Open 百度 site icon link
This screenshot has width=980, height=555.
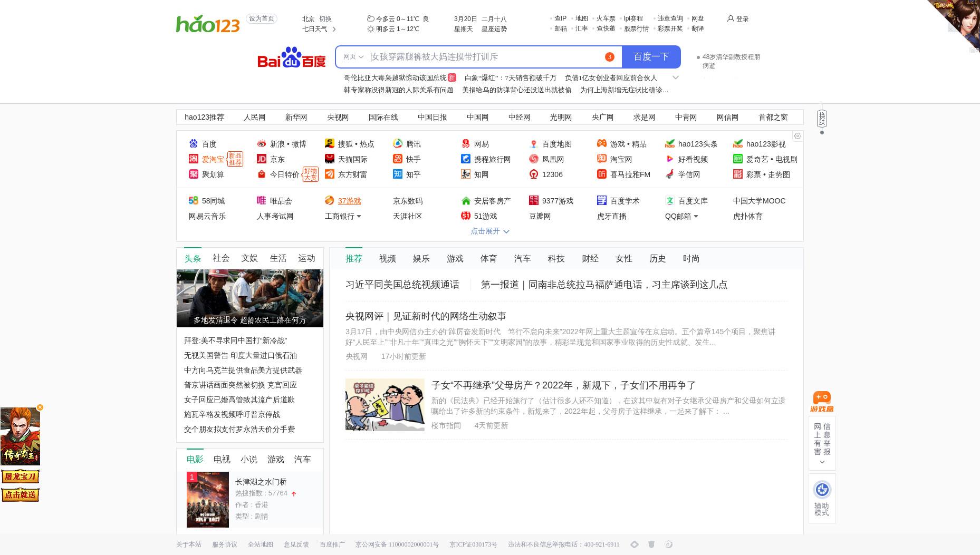pos(194,143)
